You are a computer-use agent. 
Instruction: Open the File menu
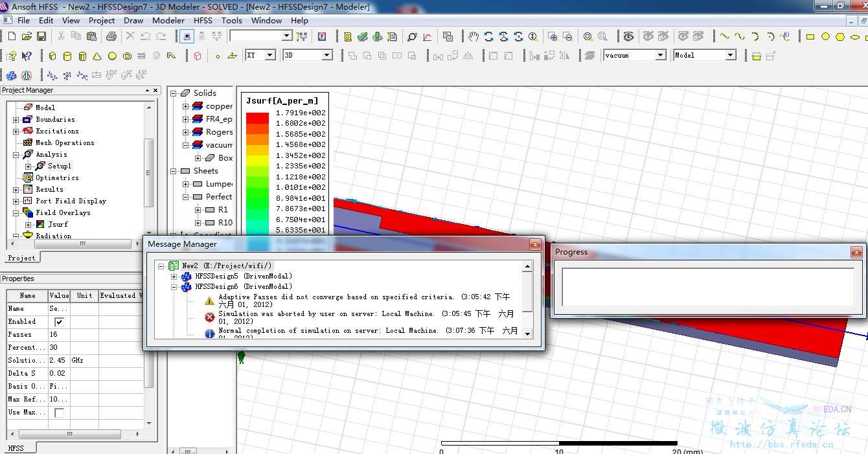[x=23, y=20]
